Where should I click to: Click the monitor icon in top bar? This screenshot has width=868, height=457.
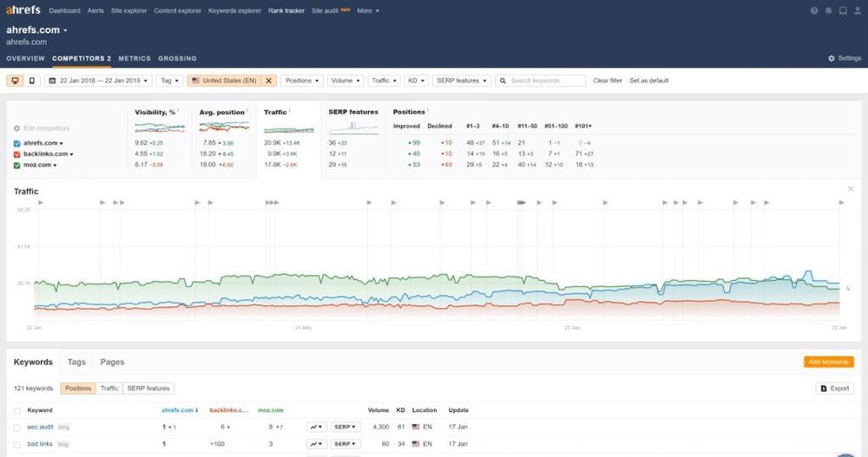843,10
